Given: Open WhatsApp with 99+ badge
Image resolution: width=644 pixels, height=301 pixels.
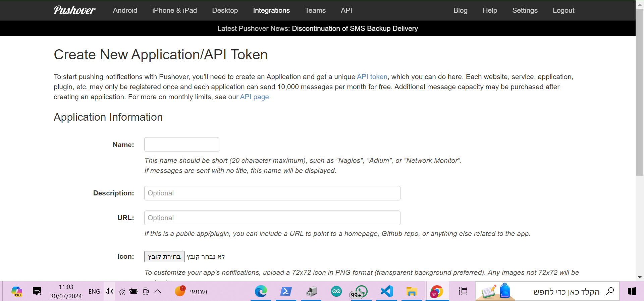Looking at the screenshot, I should 360,292.
